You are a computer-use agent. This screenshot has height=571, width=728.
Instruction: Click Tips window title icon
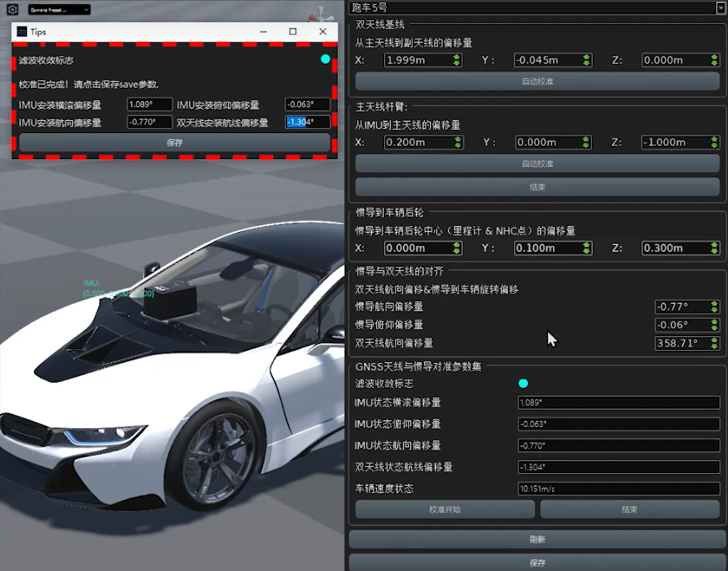(22, 32)
